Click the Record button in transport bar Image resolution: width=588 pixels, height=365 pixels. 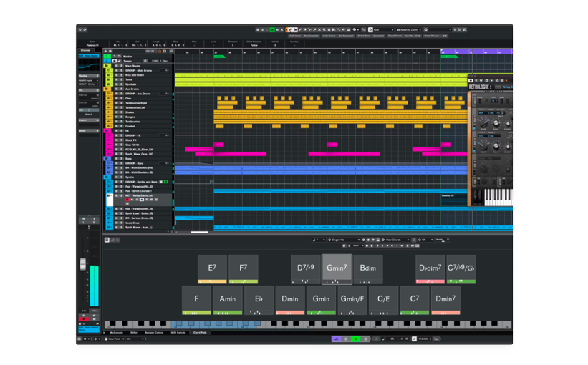point(366,339)
